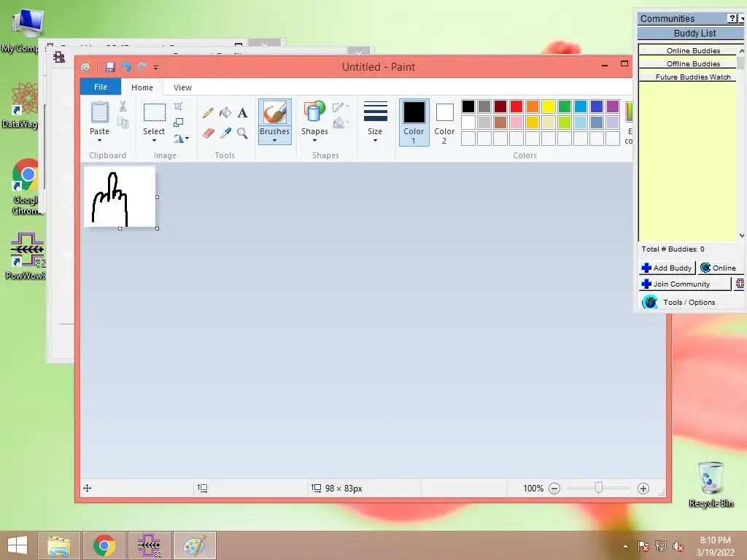Click the Buddy List scrollbar down arrow

coord(741,236)
